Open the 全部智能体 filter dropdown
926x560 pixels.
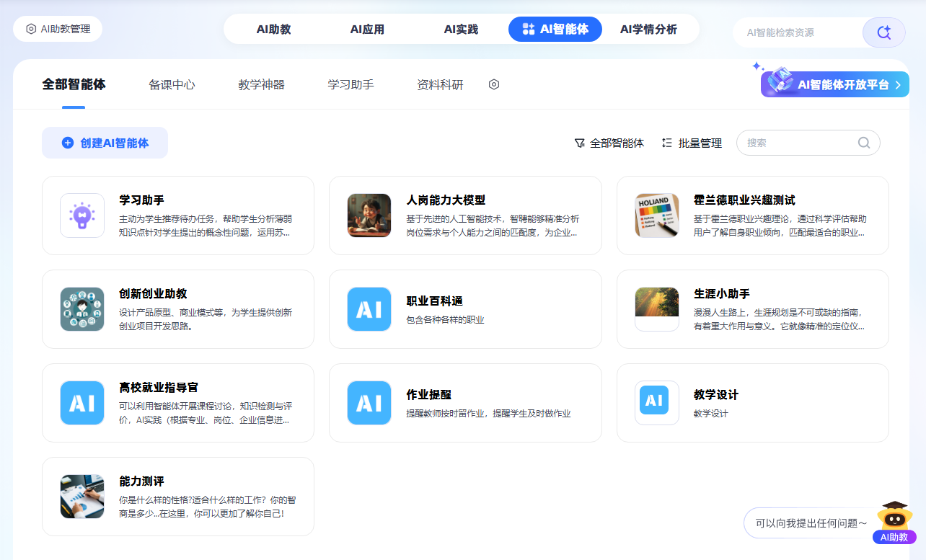609,143
